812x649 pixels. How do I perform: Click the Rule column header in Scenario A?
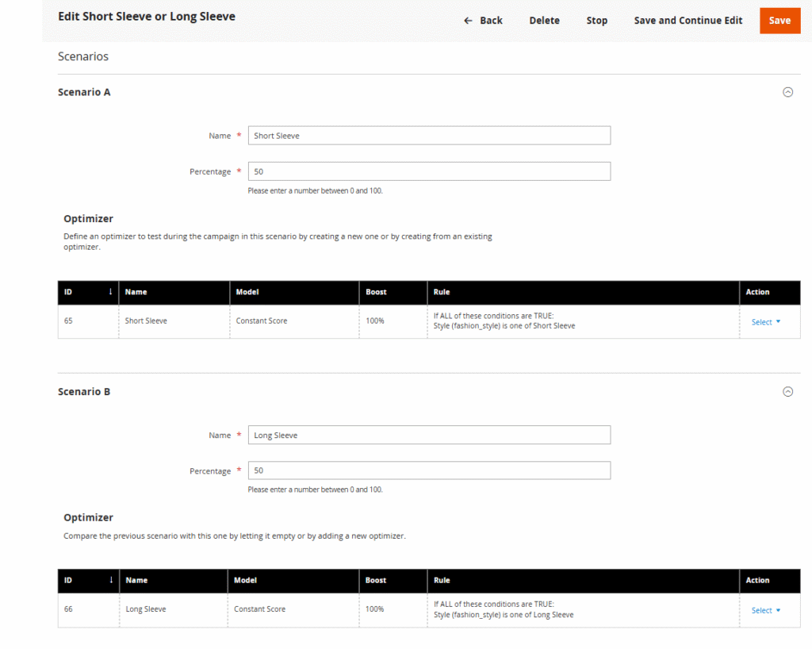442,292
